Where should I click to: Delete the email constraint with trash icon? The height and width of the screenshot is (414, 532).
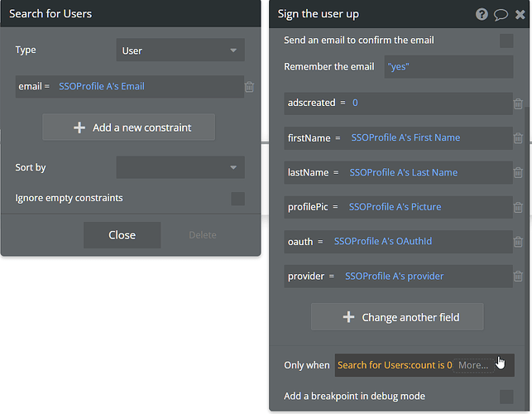pyautogui.click(x=249, y=86)
